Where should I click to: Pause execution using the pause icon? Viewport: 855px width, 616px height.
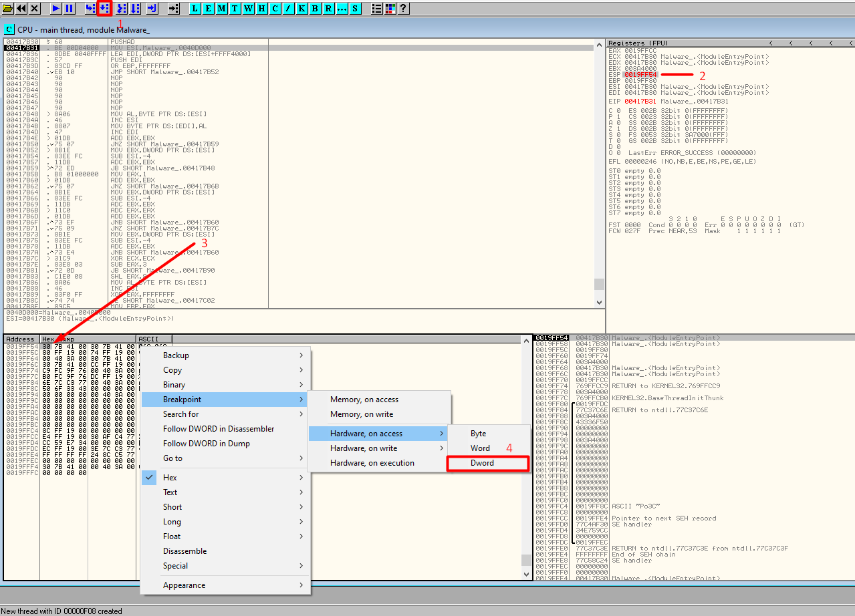[69, 9]
